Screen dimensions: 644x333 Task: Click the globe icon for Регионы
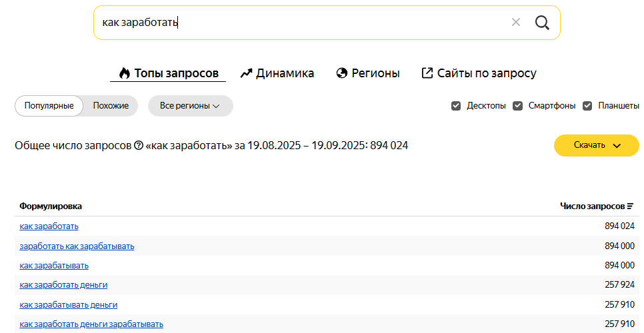[342, 73]
